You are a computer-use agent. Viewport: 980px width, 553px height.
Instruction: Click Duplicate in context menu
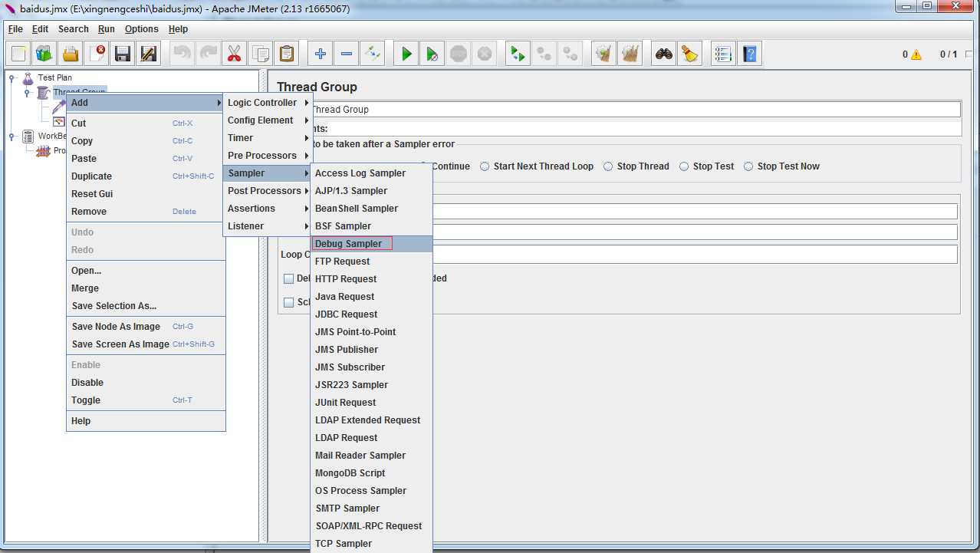[146, 176]
